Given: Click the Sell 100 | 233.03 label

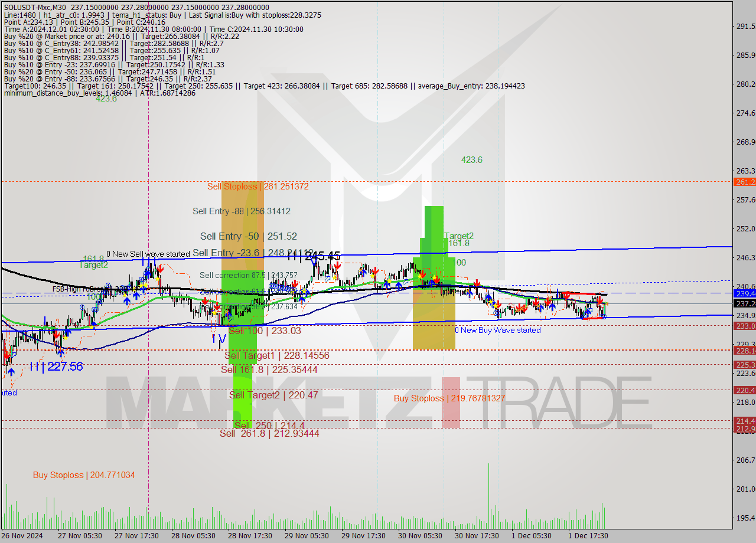Looking at the screenshot, I should click(265, 331).
